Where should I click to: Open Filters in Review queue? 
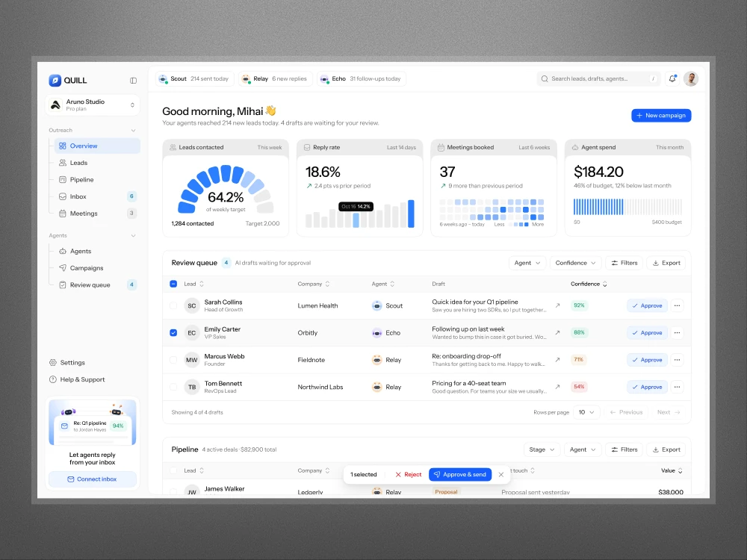(x=624, y=263)
